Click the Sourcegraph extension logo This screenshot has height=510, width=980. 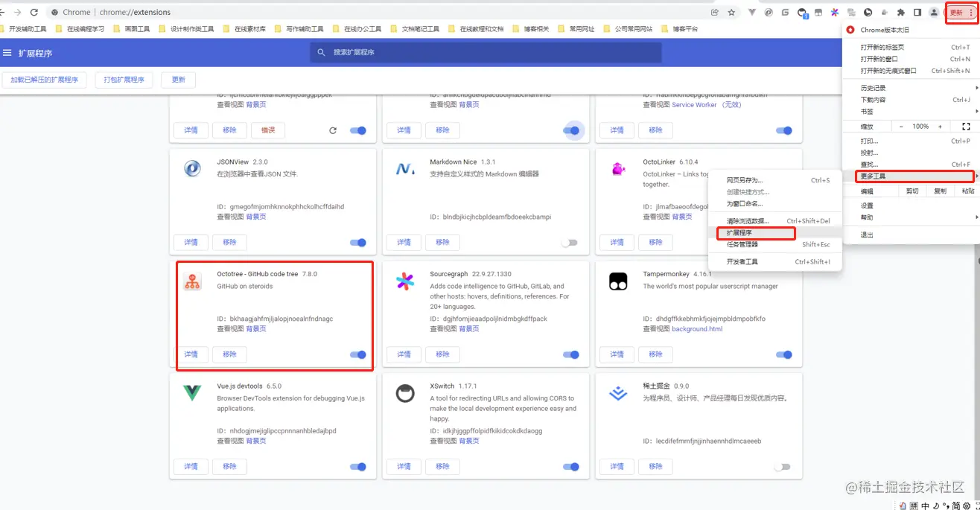[405, 281]
